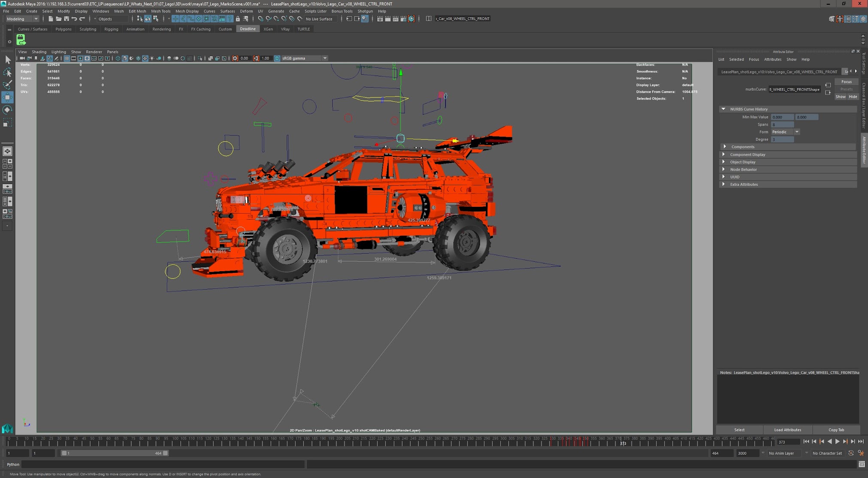
Task: Click the Maya logo home icon
Action: (7, 428)
